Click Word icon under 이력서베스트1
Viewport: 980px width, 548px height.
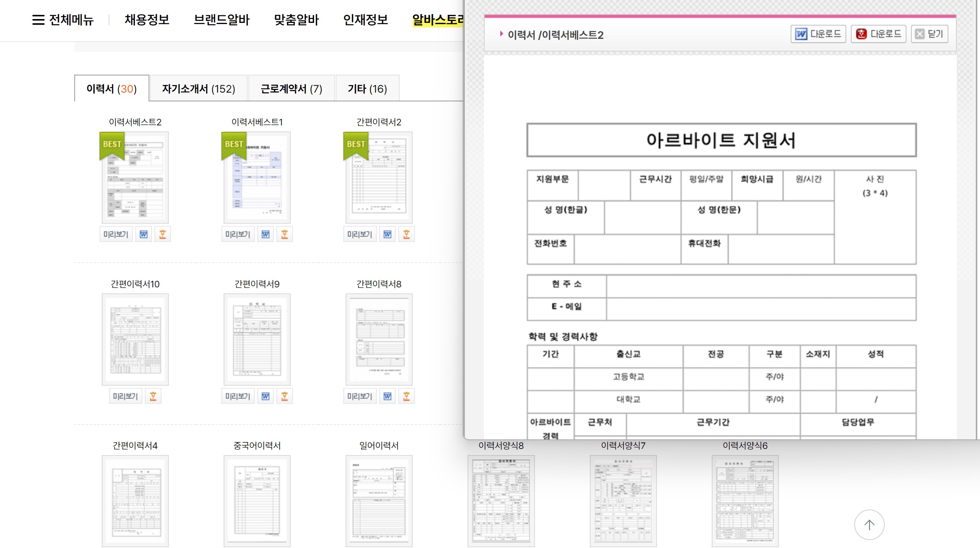click(266, 234)
